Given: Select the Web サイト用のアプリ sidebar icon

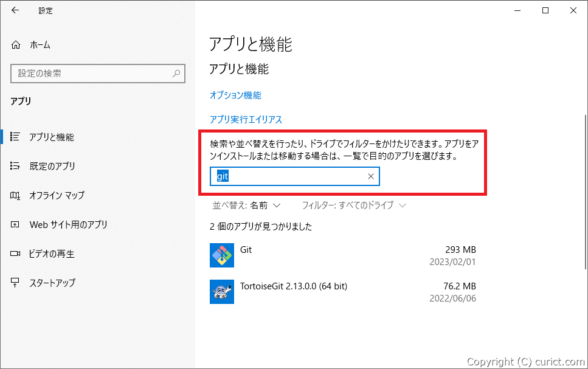Looking at the screenshot, I should (15, 225).
